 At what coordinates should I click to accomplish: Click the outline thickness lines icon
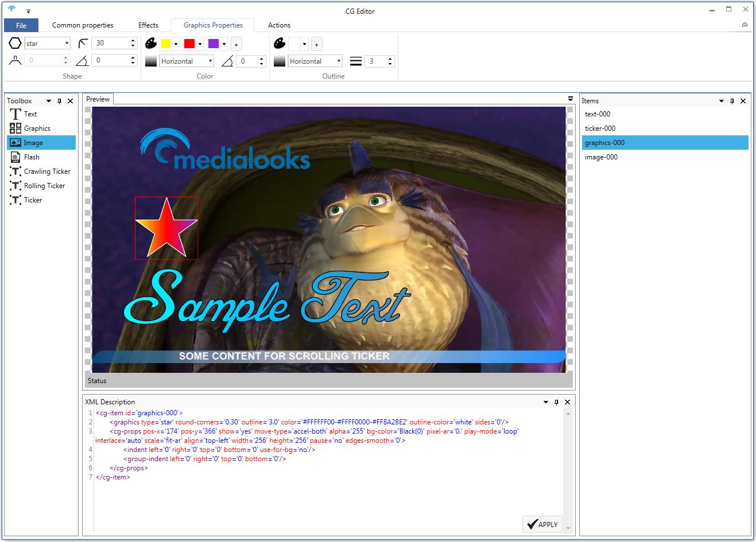pos(356,61)
